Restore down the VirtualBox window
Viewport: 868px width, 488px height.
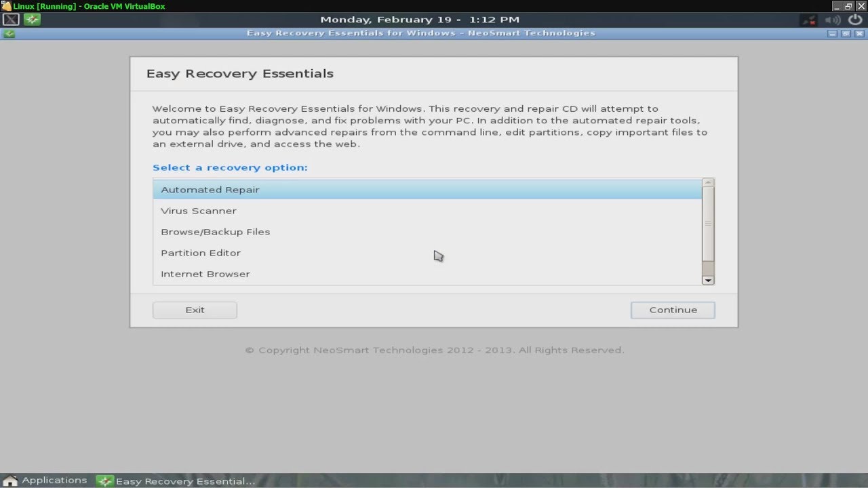tap(848, 6)
